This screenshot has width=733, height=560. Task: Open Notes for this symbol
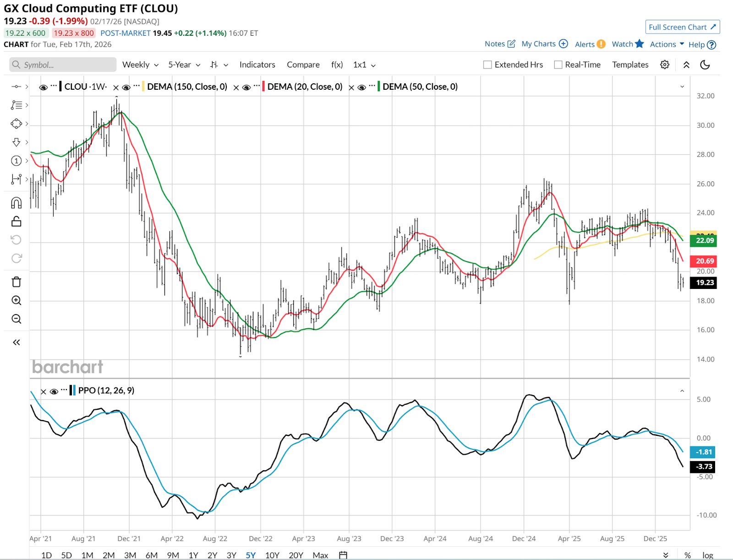pyautogui.click(x=500, y=44)
